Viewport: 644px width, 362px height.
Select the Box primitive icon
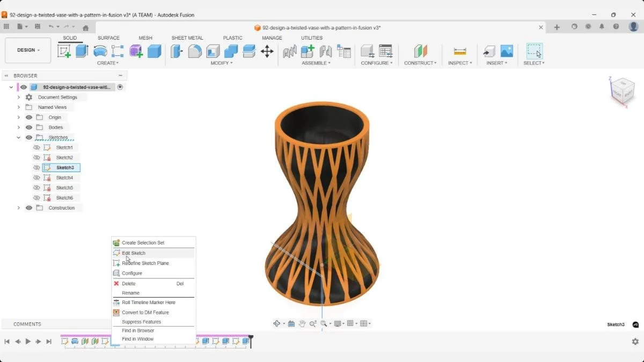[155, 51]
